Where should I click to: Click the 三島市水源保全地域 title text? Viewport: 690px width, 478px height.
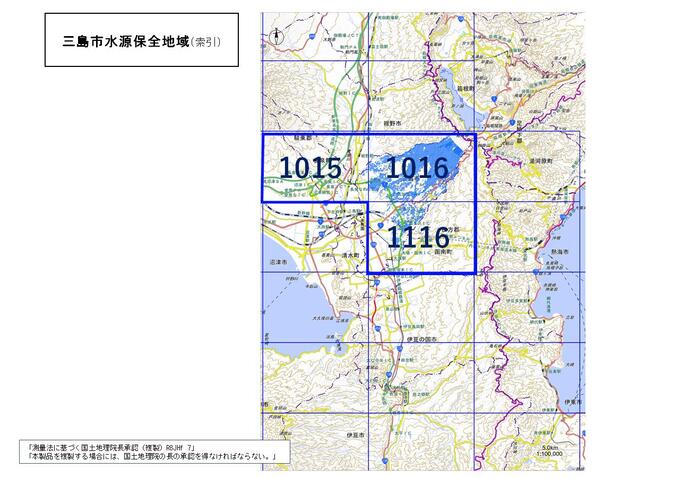[126, 42]
